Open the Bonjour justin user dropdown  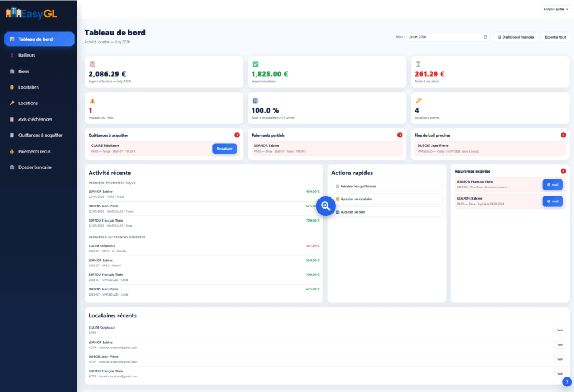556,9
